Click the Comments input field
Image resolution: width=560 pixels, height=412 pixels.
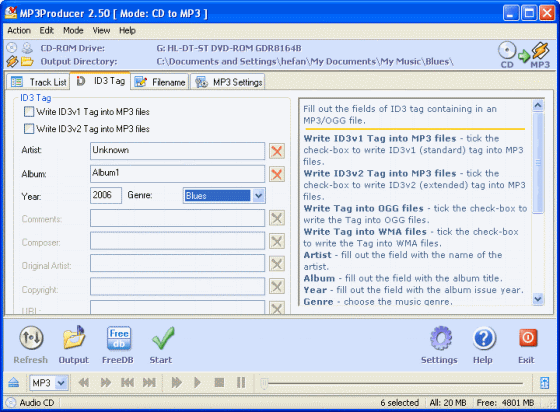pos(178,218)
